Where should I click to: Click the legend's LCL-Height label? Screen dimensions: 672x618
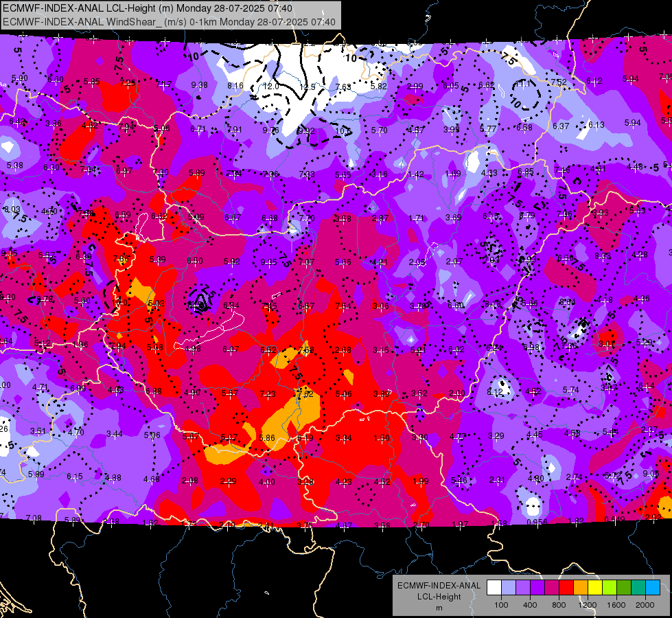click(439, 597)
